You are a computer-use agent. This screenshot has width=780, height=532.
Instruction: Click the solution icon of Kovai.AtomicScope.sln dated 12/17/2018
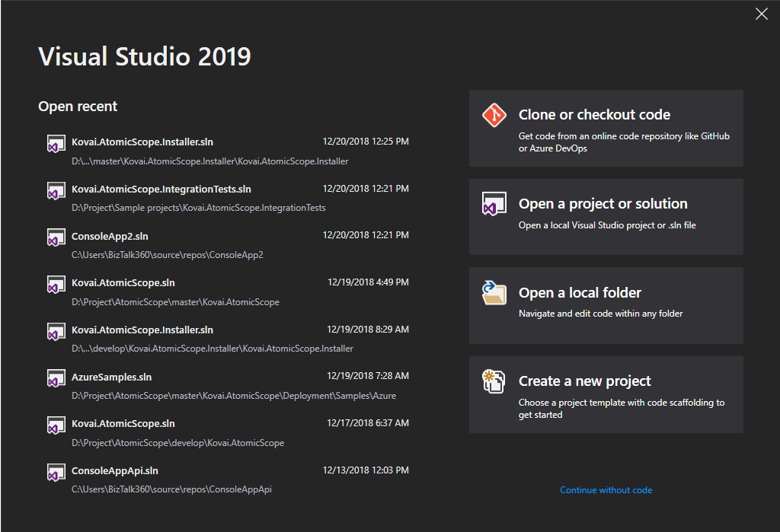click(56, 425)
